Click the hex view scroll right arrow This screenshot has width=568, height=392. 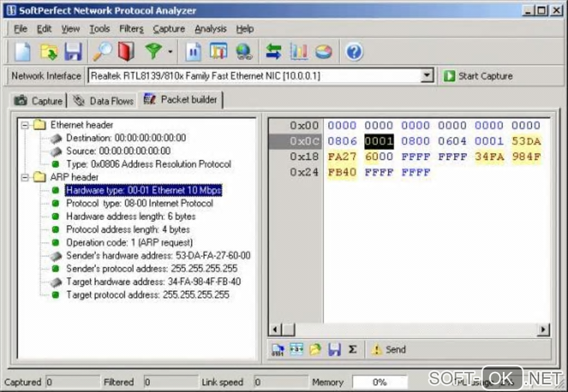tap(543, 330)
